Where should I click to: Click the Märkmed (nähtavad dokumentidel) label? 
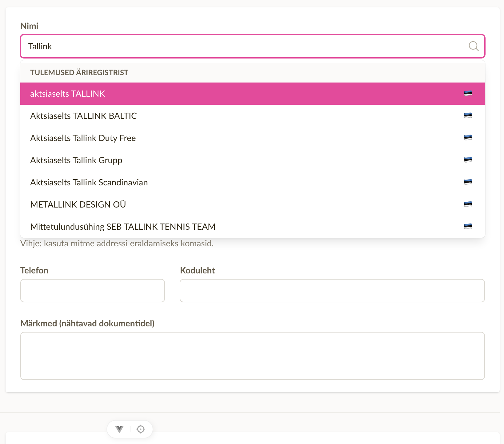tap(87, 323)
